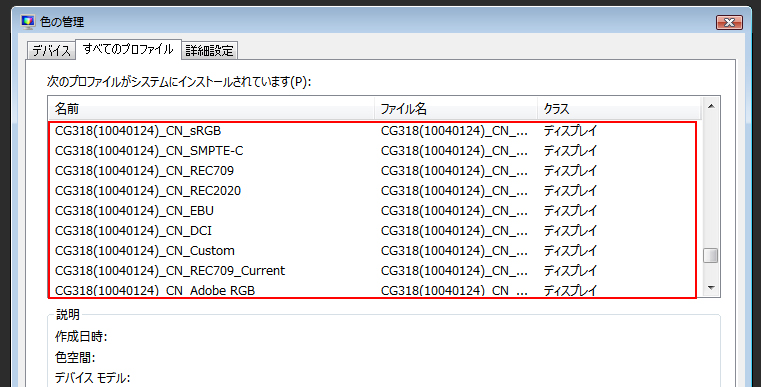Click ディスプレイ class cell in Custom row

[570, 251]
